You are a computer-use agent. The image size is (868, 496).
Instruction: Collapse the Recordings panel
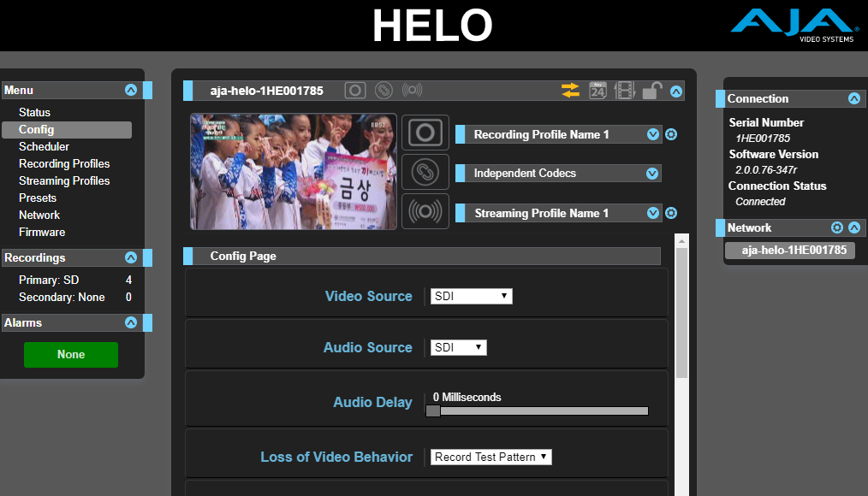(x=131, y=257)
